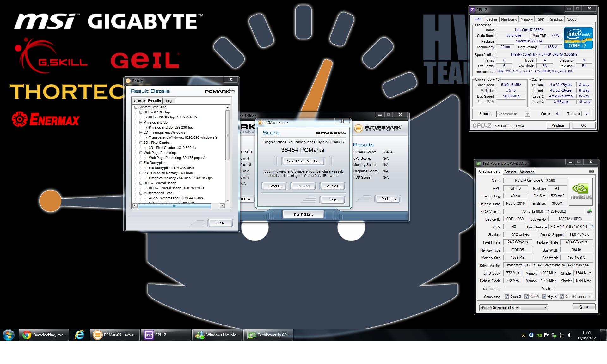607x364 pixels.
Task: Click the BIOS save chip icon in GPU-Z
Action: tap(589, 211)
